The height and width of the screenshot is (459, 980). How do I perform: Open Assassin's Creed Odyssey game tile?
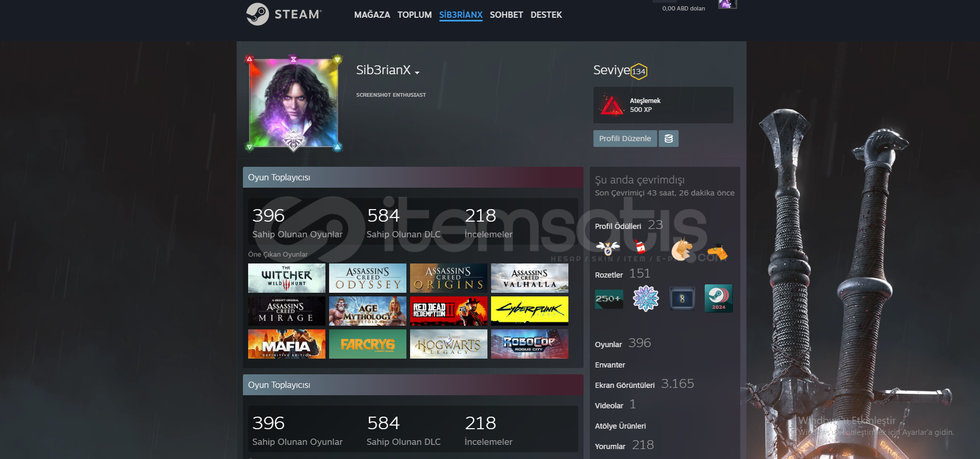[367, 278]
